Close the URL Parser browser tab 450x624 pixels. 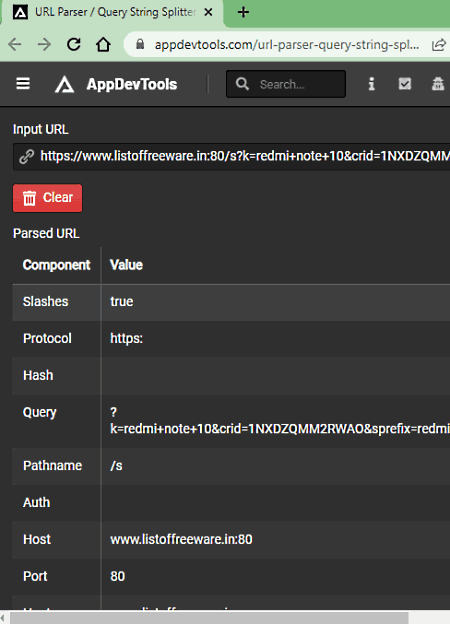208,12
